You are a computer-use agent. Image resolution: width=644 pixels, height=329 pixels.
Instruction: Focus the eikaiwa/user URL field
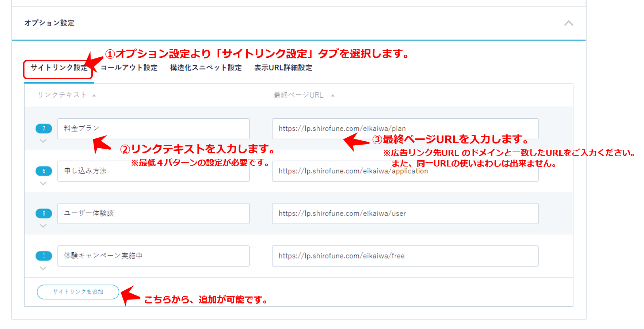tap(405, 213)
